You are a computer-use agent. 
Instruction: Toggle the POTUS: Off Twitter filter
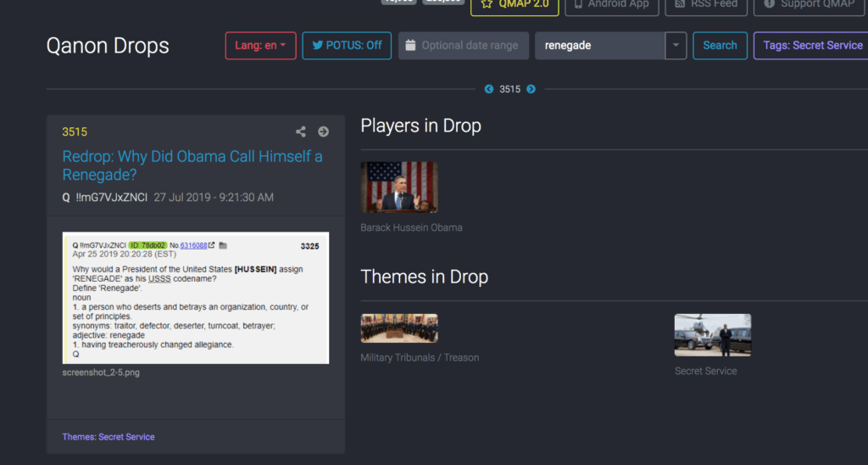point(347,46)
